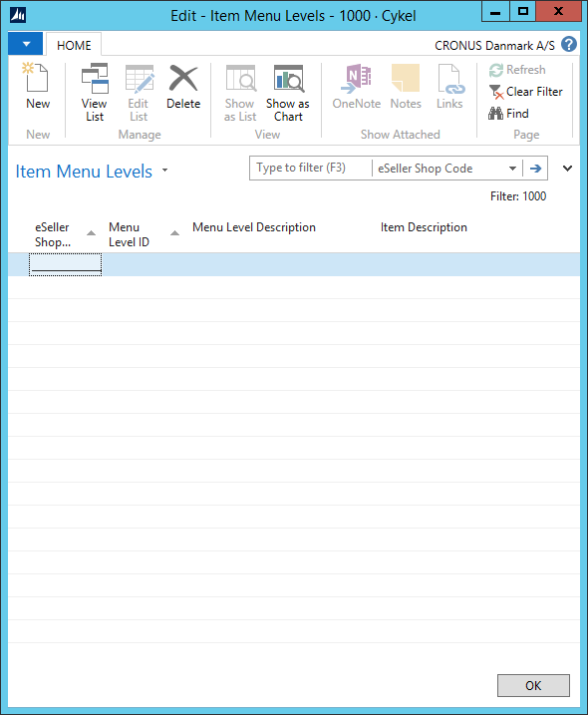Delete the selected record
Image resolution: width=588 pixels, height=715 pixels.
click(183, 87)
